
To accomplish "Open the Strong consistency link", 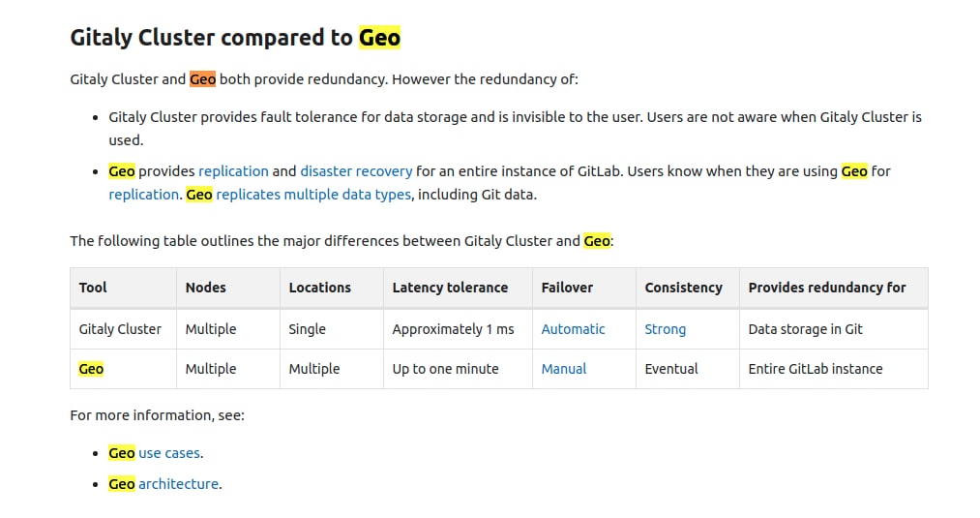I will point(665,329).
